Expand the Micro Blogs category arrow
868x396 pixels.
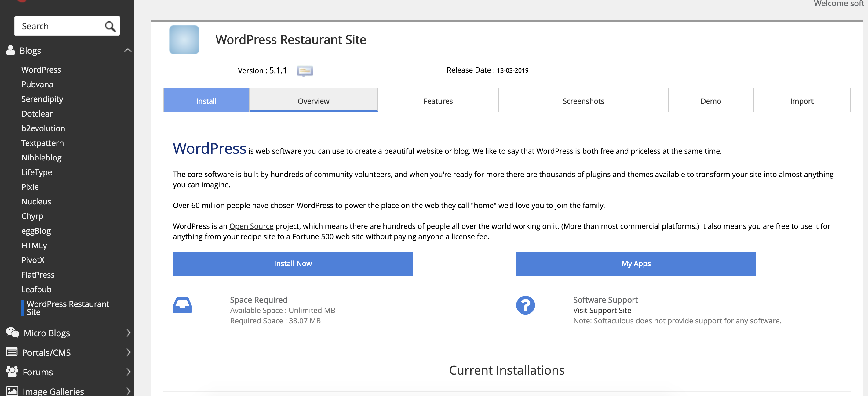(128, 333)
